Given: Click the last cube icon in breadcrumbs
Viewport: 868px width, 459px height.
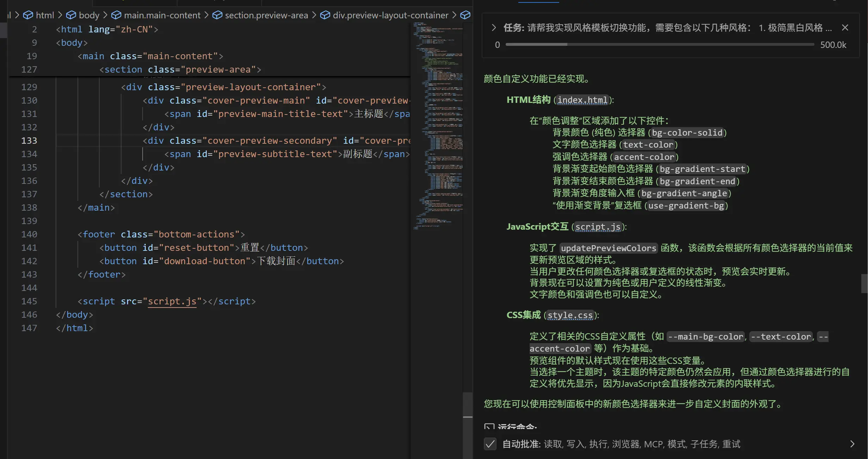Looking at the screenshot, I should [465, 15].
